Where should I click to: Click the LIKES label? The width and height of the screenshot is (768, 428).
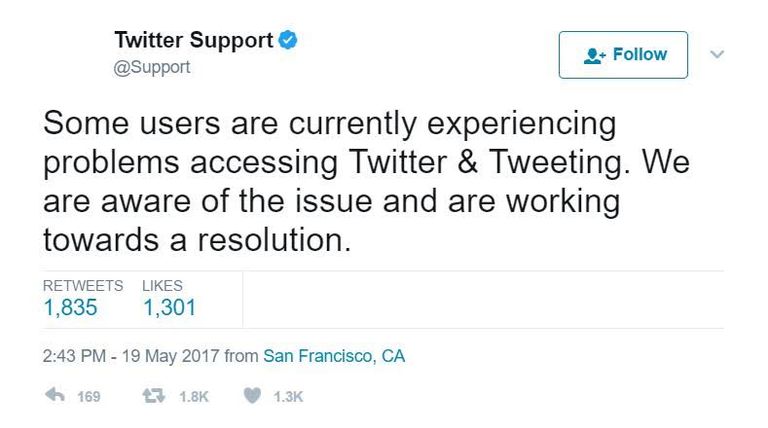(x=162, y=286)
